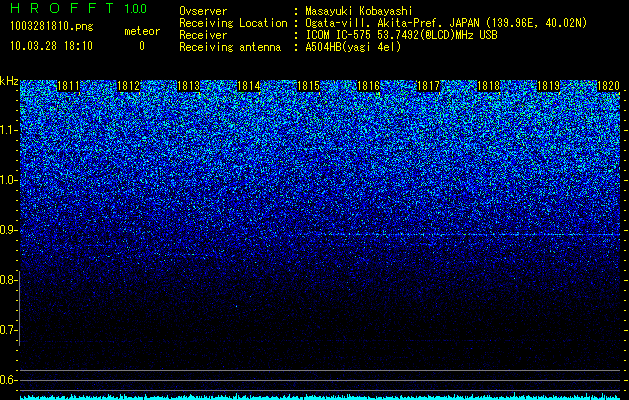Click the 1815 time marker
629x400 pixels.
[x=308, y=86]
